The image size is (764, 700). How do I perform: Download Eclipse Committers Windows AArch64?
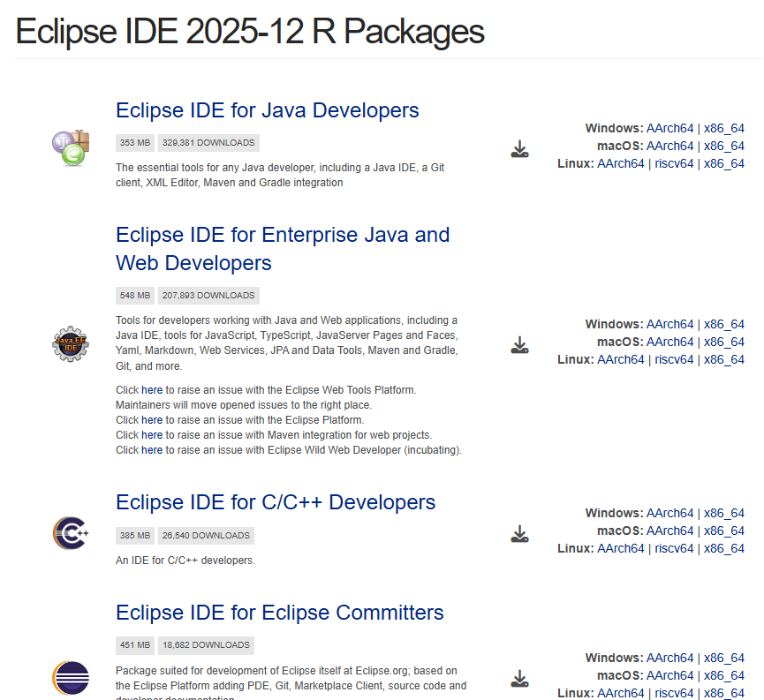pos(669,658)
